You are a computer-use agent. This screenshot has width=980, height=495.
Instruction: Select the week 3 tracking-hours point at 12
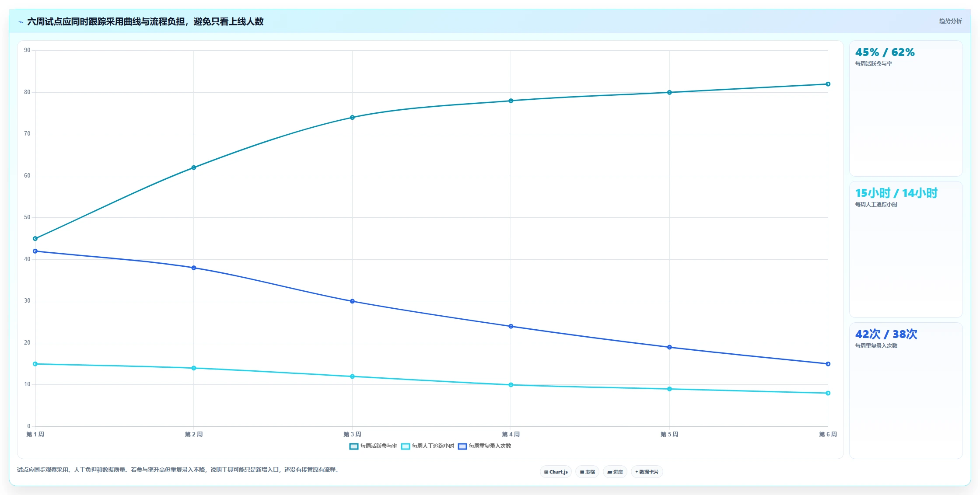[x=352, y=376]
